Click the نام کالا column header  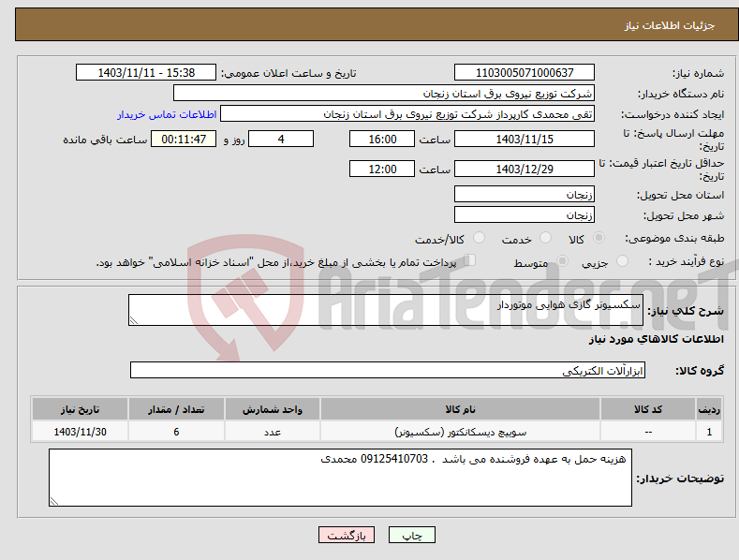[460, 409]
